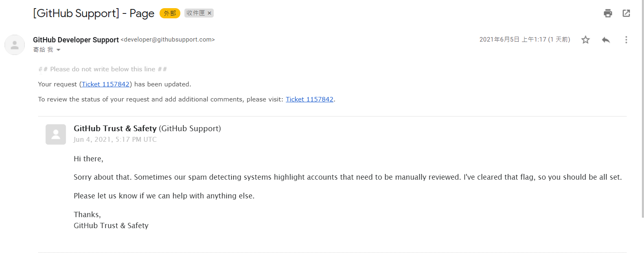
Task: Expand recipient details arrow beside 寄給 我
Action: pyautogui.click(x=58, y=50)
